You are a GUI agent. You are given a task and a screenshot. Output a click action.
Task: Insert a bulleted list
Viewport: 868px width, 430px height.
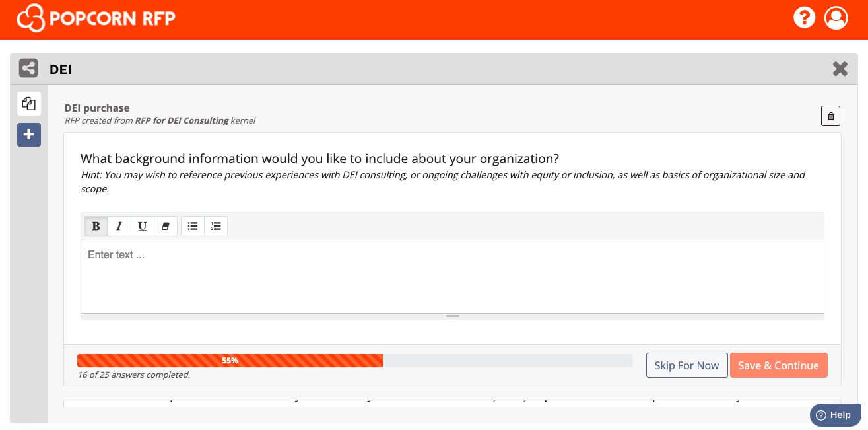pos(193,226)
